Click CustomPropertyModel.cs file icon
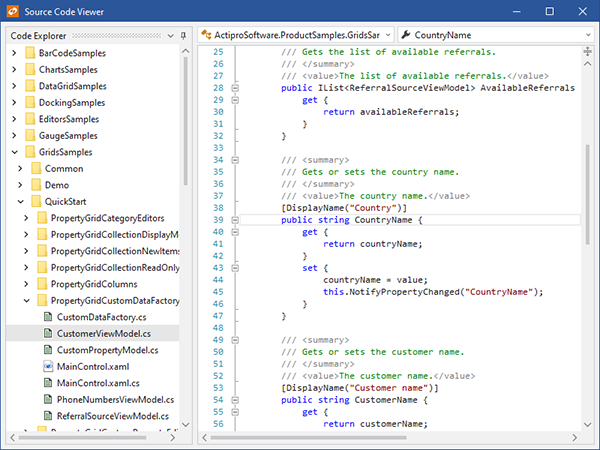Viewport: 600px width, 450px height. point(48,350)
